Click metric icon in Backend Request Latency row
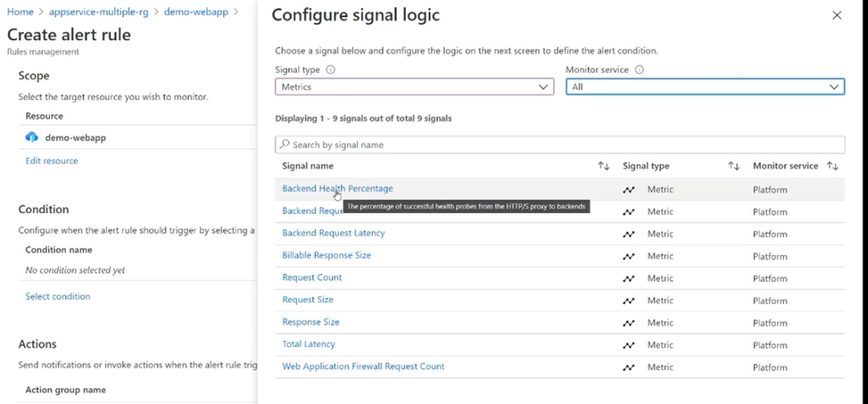 click(628, 234)
